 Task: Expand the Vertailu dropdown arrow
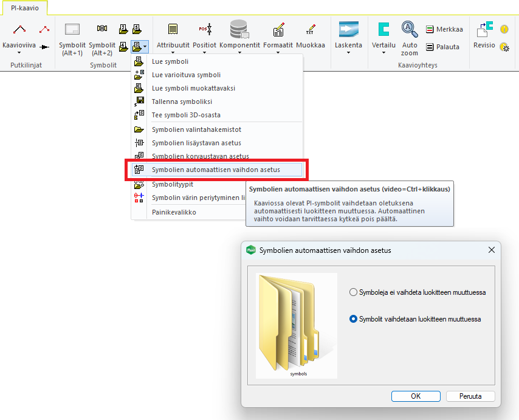(383, 53)
